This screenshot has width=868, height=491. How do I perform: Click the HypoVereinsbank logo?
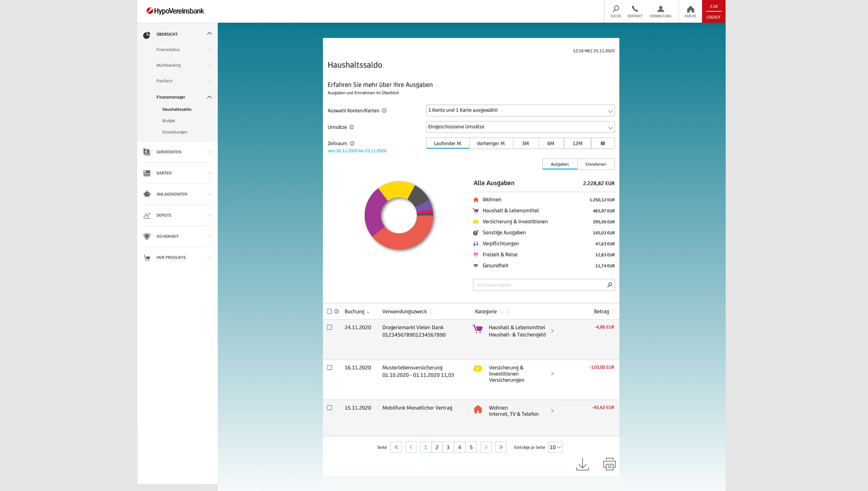point(175,11)
